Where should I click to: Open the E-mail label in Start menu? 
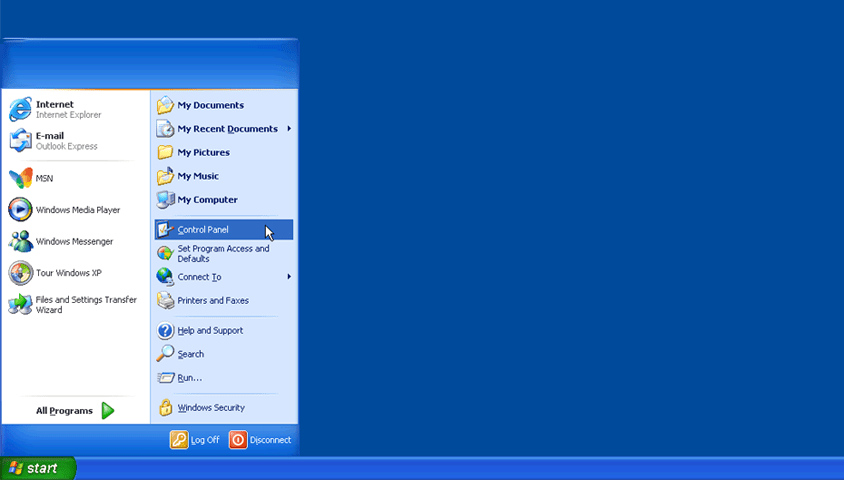tap(50, 136)
